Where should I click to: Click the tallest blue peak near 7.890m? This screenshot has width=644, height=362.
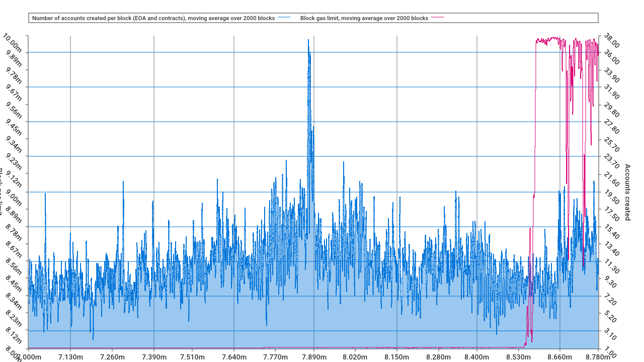pos(308,40)
